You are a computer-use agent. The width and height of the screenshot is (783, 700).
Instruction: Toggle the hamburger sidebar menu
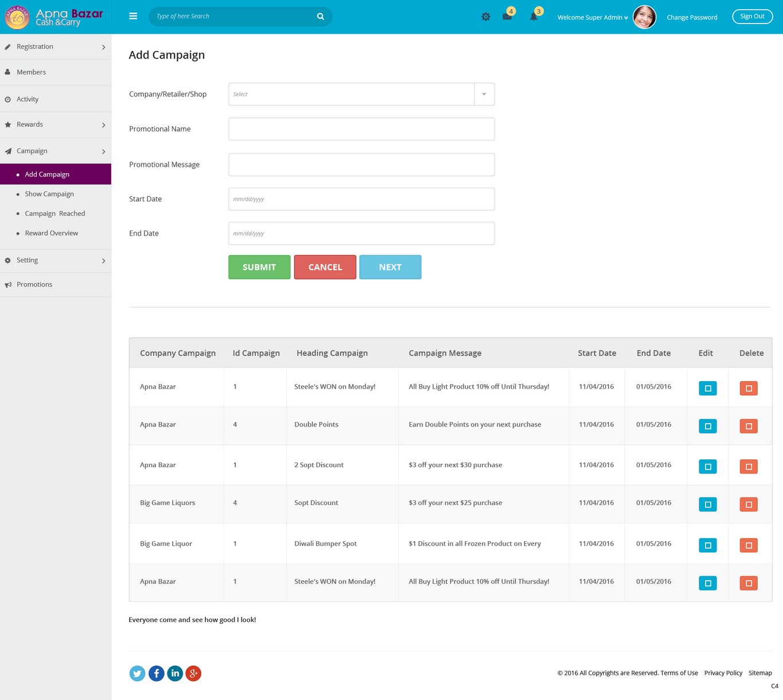[133, 16]
